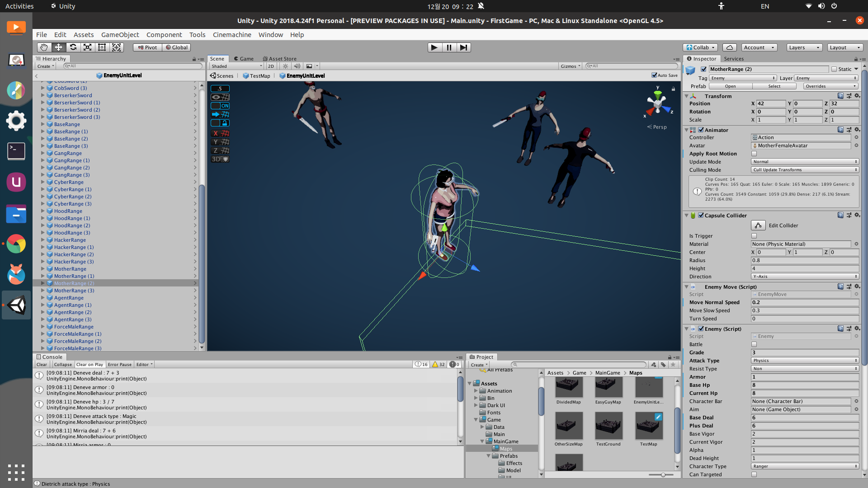Switch to the Asset Store tab
This screenshot has height=488, width=868.
pyautogui.click(x=279, y=59)
